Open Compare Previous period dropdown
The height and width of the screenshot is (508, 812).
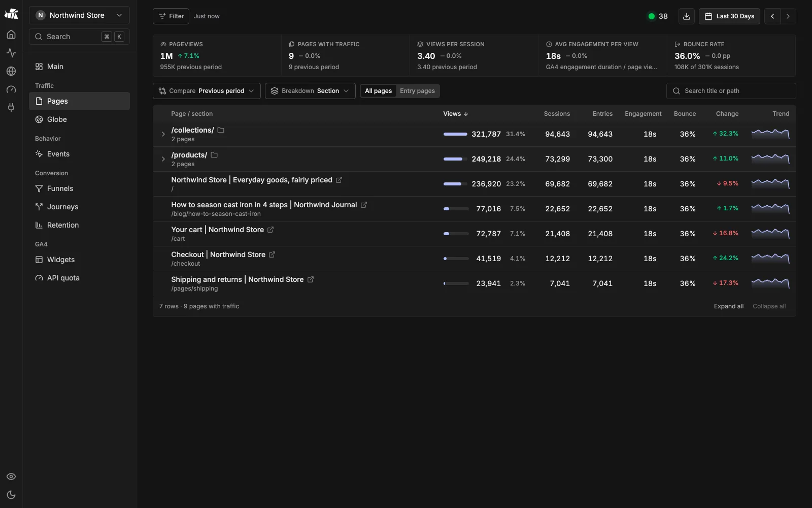click(207, 91)
